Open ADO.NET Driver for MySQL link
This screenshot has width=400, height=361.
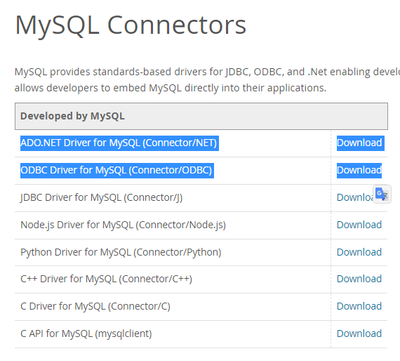pyautogui.click(x=119, y=143)
